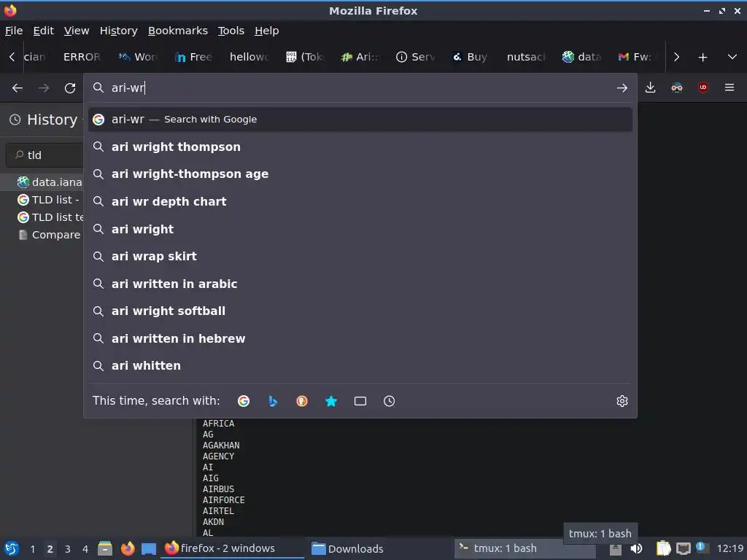Image resolution: width=747 pixels, height=560 pixels.
Task: Choose suggestion 'ari wr depth chart'
Action: pos(360,201)
